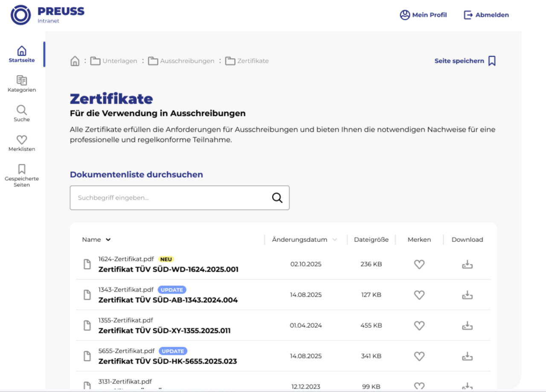This screenshot has width=546, height=392.
Task: Click the PREUSS Intranet logo
Action: (47, 14)
